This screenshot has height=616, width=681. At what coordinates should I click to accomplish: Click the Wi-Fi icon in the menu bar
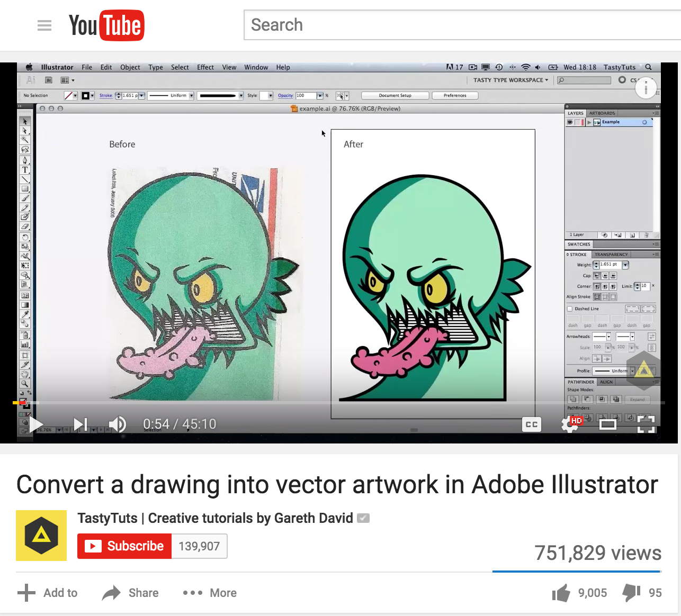[525, 67]
